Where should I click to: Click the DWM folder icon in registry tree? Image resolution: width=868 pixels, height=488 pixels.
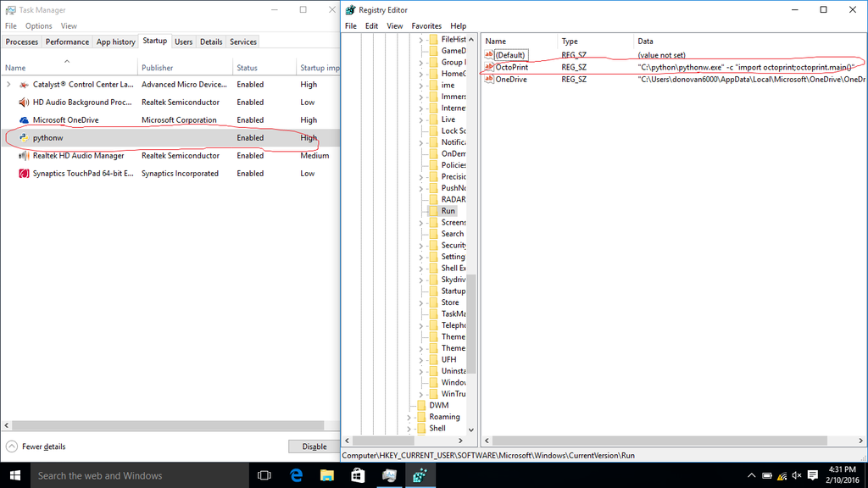421,405
